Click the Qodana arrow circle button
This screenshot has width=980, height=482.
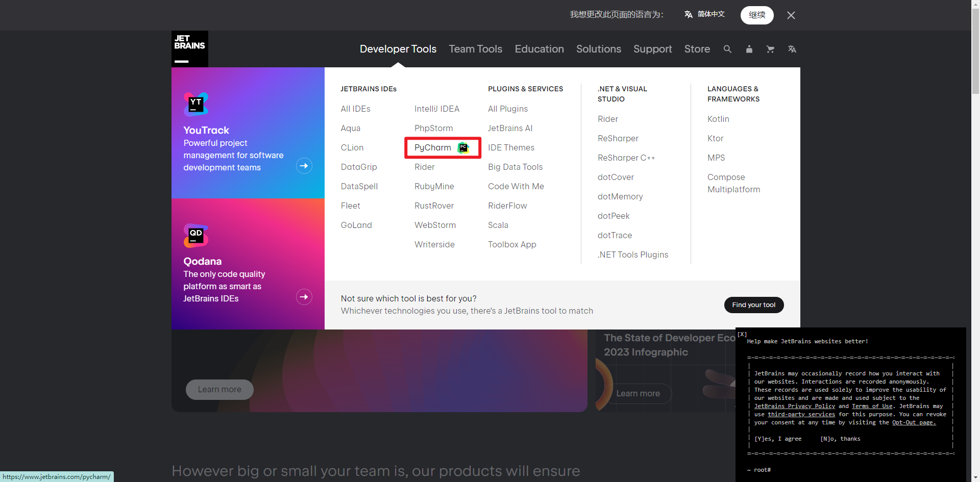pyautogui.click(x=304, y=297)
